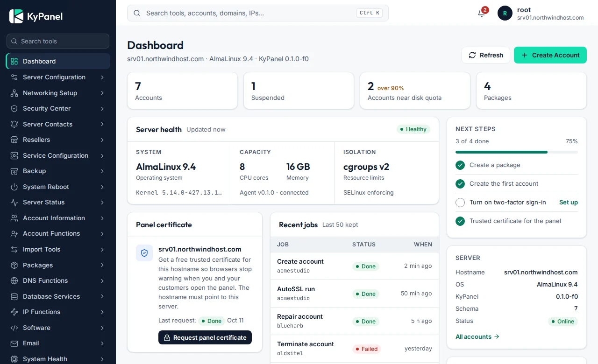Click the Dashboard grid icon in sidebar
Screen dimensions: 598x364
[x=14, y=61]
